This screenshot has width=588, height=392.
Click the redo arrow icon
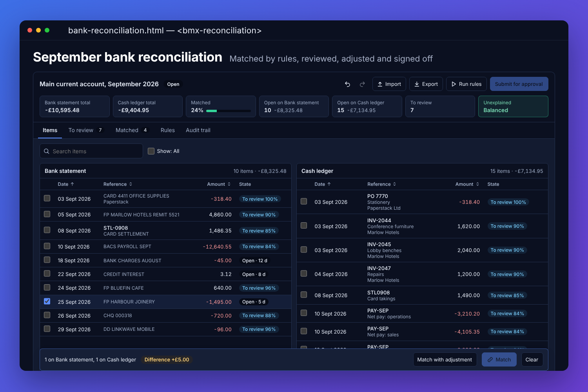(x=362, y=84)
